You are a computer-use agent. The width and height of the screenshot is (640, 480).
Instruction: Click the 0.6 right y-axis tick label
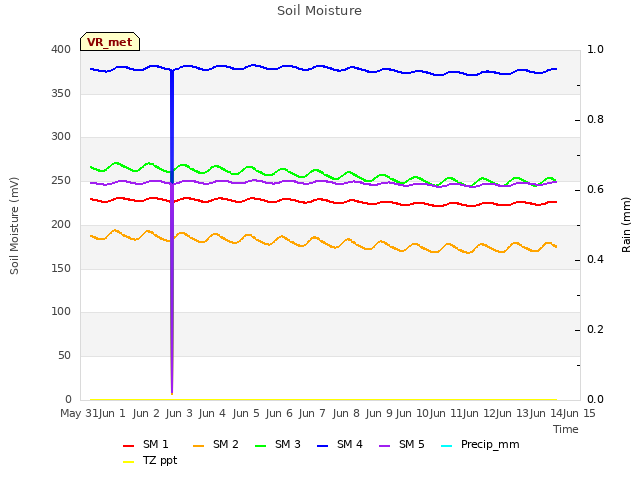tap(595, 189)
